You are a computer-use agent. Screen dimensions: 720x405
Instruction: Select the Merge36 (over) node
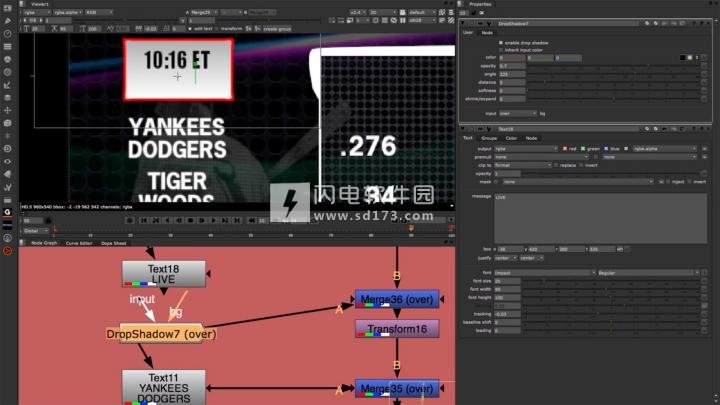pyautogui.click(x=397, y=299)
